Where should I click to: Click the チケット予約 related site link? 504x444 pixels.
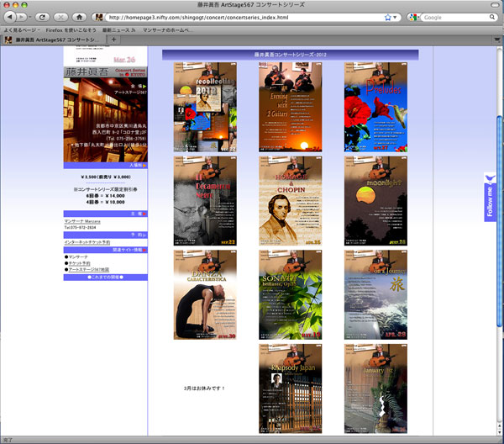tap(79, 263)
